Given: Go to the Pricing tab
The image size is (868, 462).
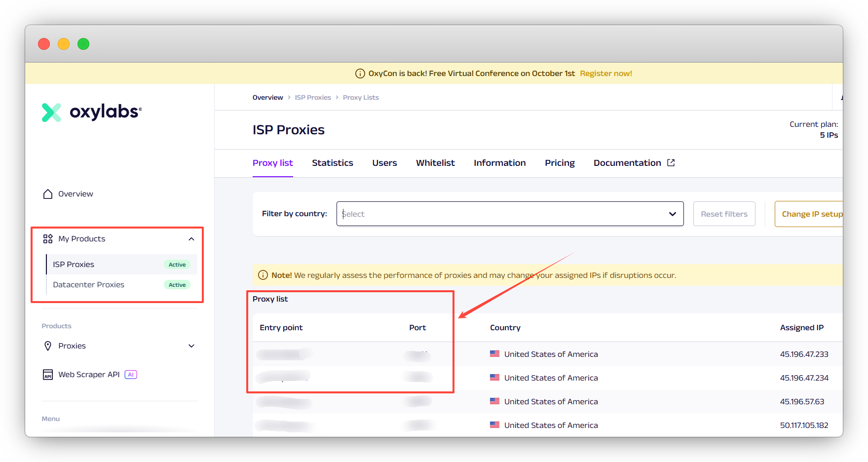Looking at the screenshot, I should (x=560, y=163).
